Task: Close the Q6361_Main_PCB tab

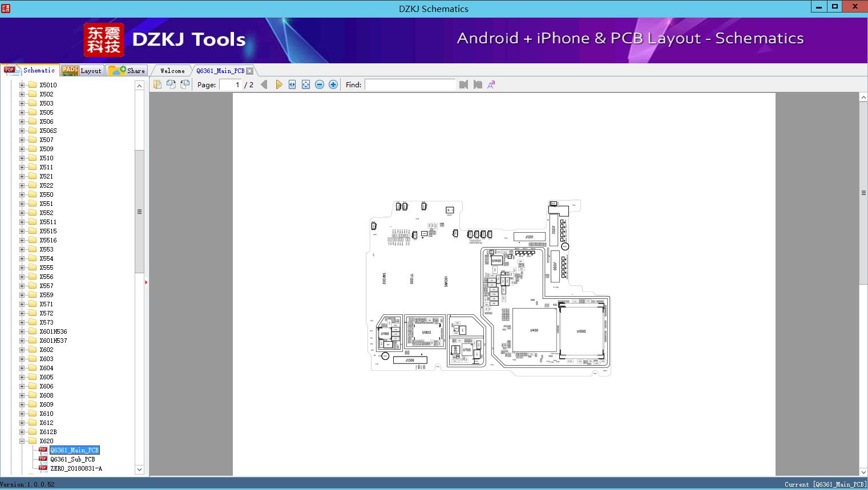Action: (249, 71)
